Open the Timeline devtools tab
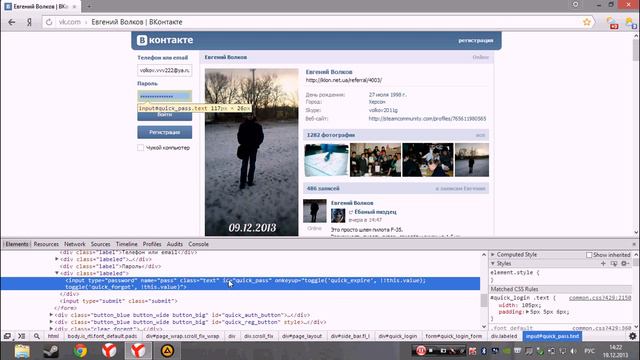 pyautogui.click(x=127, y=244)
